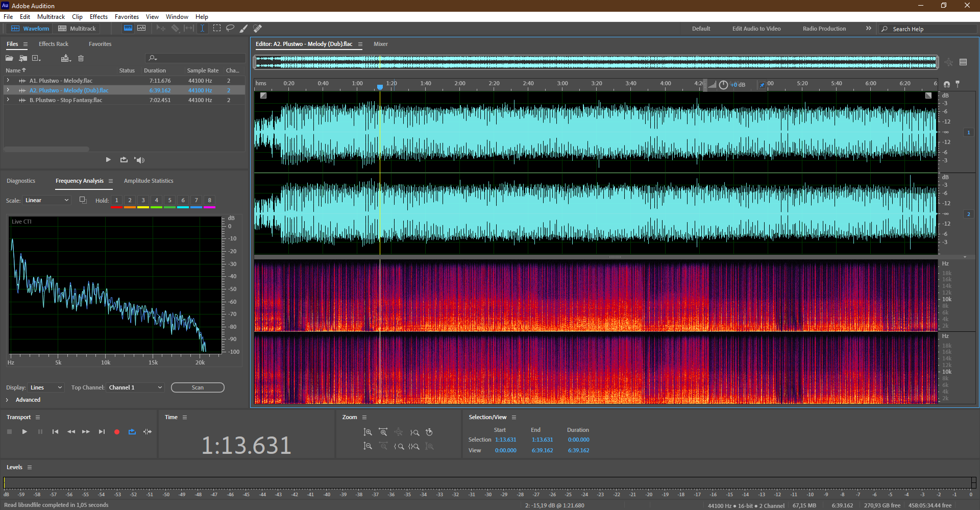Click Insert into Multitrack icon
This screenshot has height=510, width=980.
tap(65, 58)
